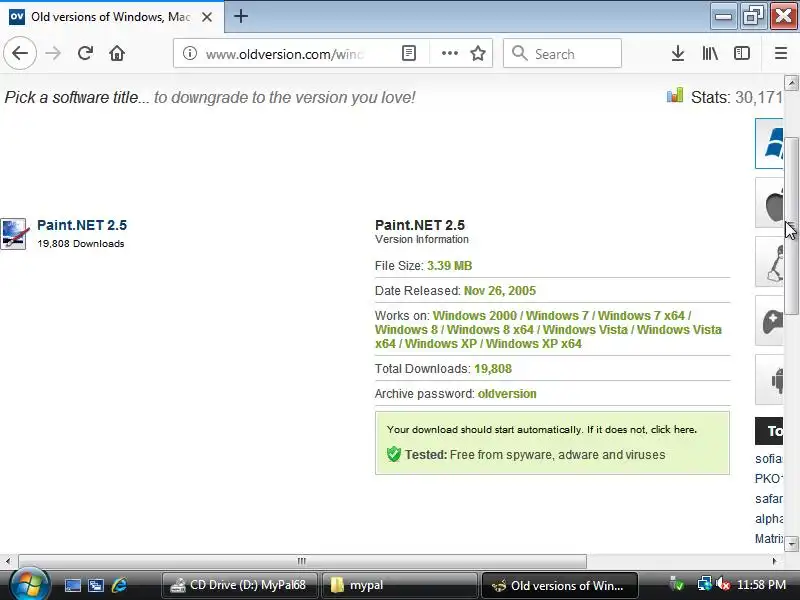Click Total Downloads 19,808 value
The image size is (800, 600).
[492, 369]
